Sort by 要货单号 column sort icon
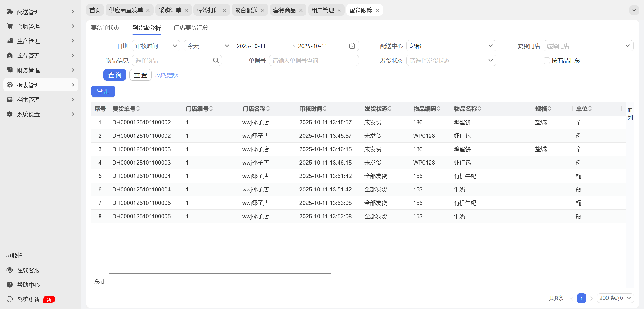This screenshot has width=644, height=309. click(x=138, y=109)
